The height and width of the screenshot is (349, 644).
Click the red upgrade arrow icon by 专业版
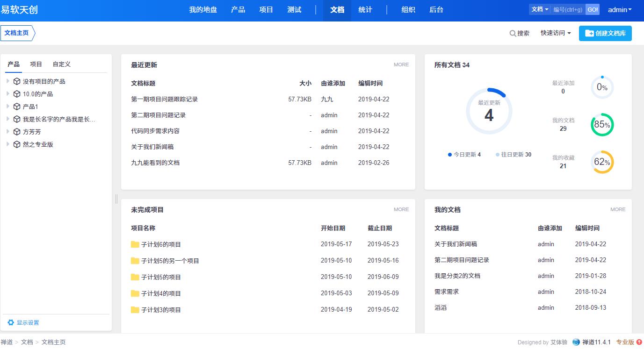[639, 342]
